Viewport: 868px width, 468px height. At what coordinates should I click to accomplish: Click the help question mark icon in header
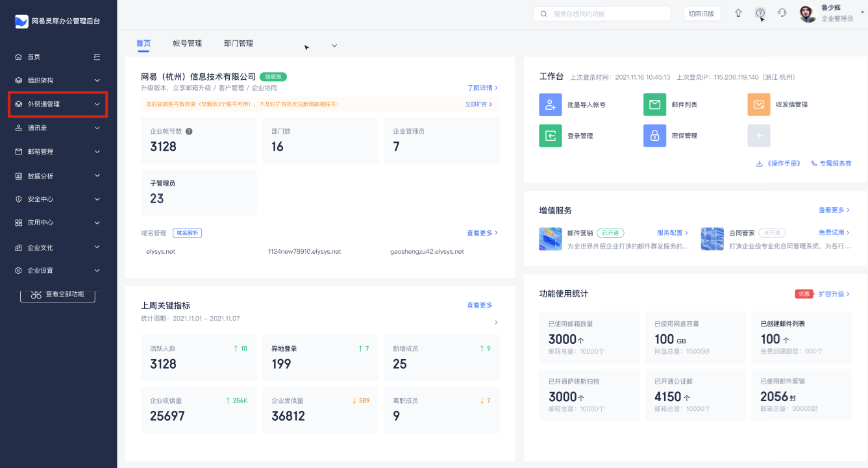tap(760, 13)
